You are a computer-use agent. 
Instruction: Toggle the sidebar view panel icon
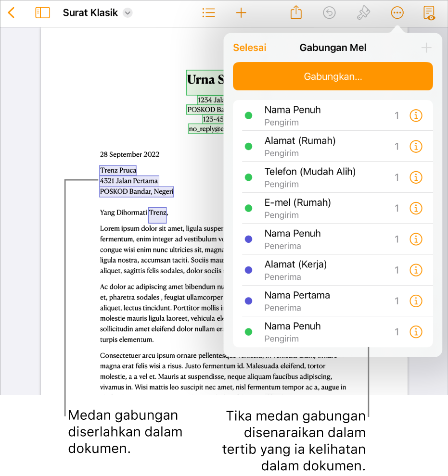coord(42,13)
